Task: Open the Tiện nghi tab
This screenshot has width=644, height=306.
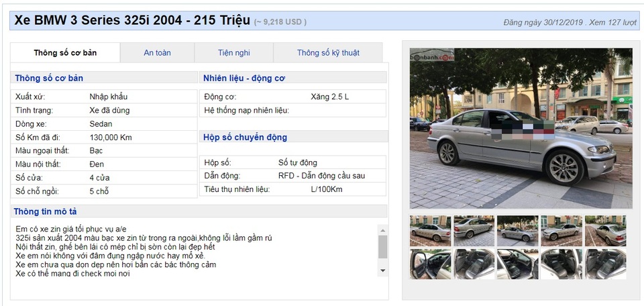Action: tap(233, 52)
